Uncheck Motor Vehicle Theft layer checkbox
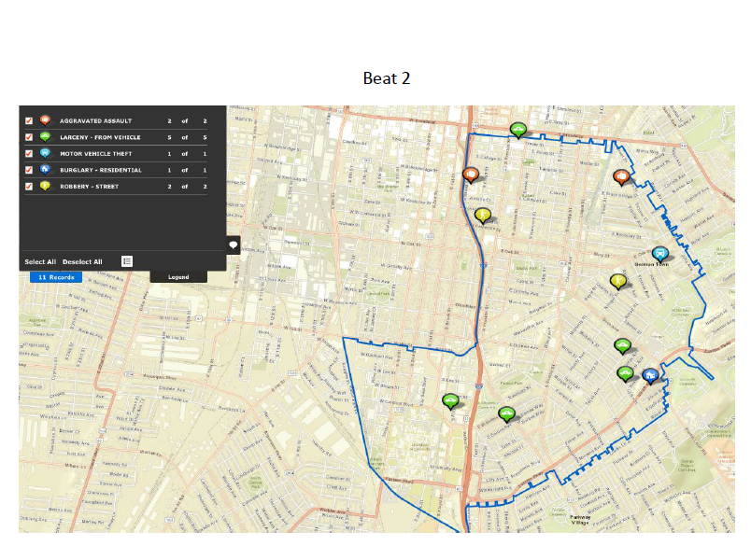Image resolution: width=751 pixels, height=560 pixels. tap(29, 154)
